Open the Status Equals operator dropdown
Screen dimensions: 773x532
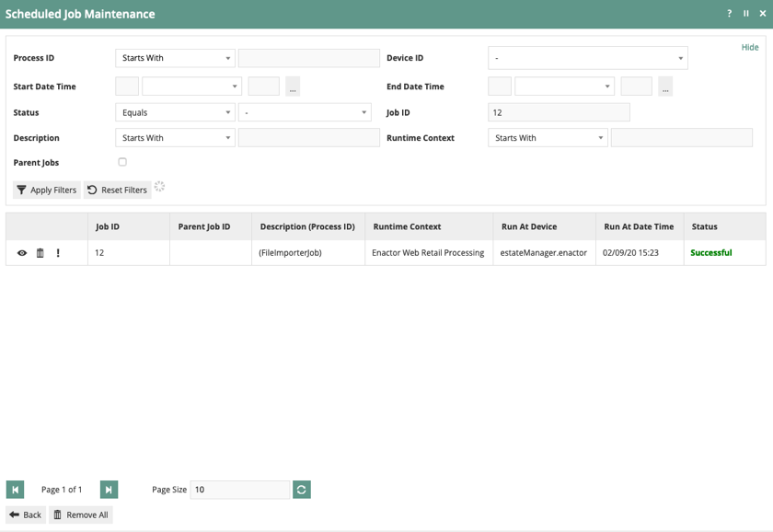pyautogui.click(x=175, y=112)
